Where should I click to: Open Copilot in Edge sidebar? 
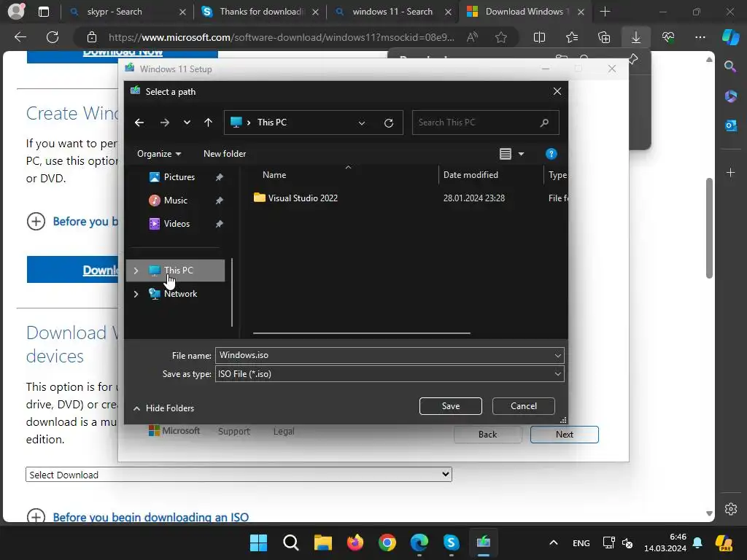coord(730,37)
